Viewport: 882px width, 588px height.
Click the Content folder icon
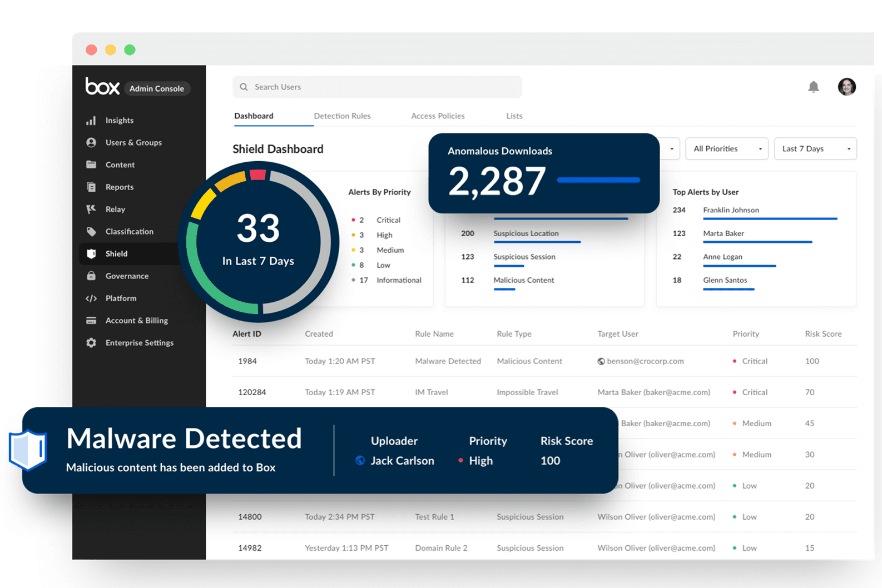91,165
